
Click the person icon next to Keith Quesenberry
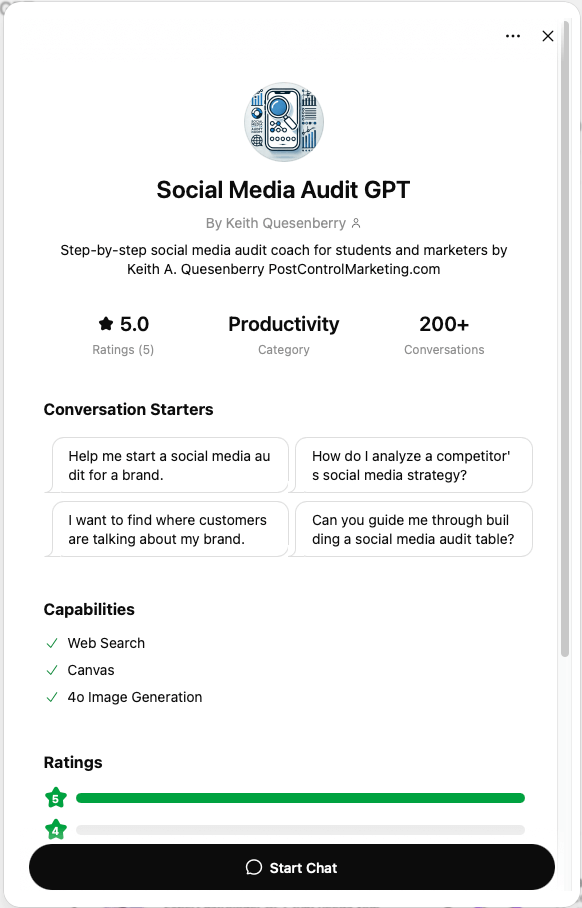[x=358, y=223]
